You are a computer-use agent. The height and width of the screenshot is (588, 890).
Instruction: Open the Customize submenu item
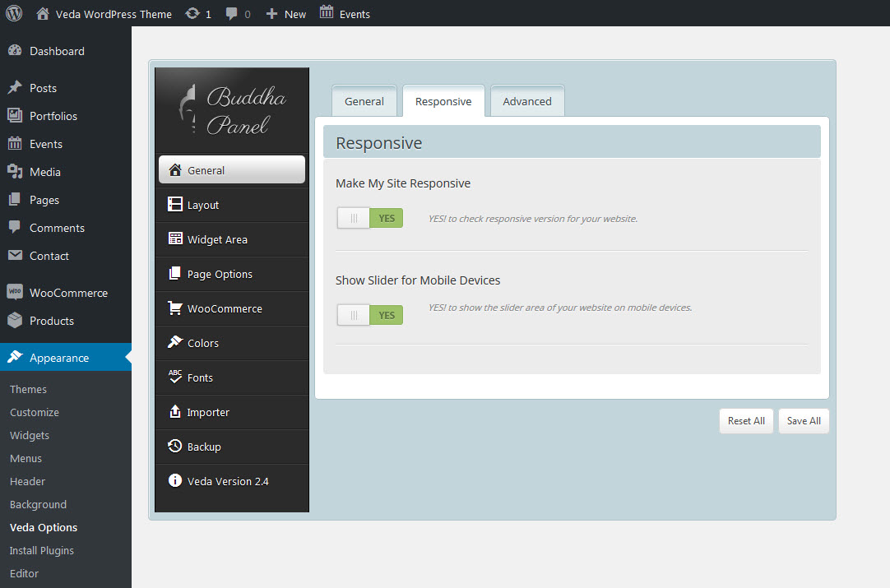click(35, 413)
